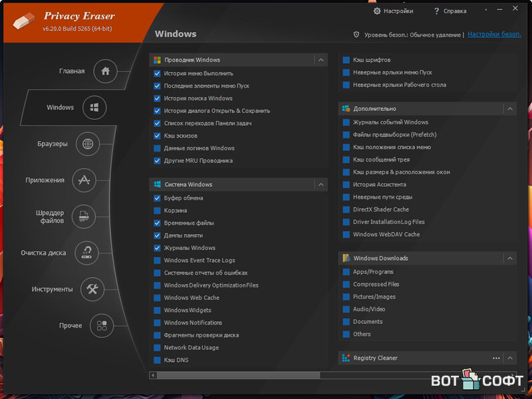
Task: Open the Настройки menu
Action: (x=394, y=11)
